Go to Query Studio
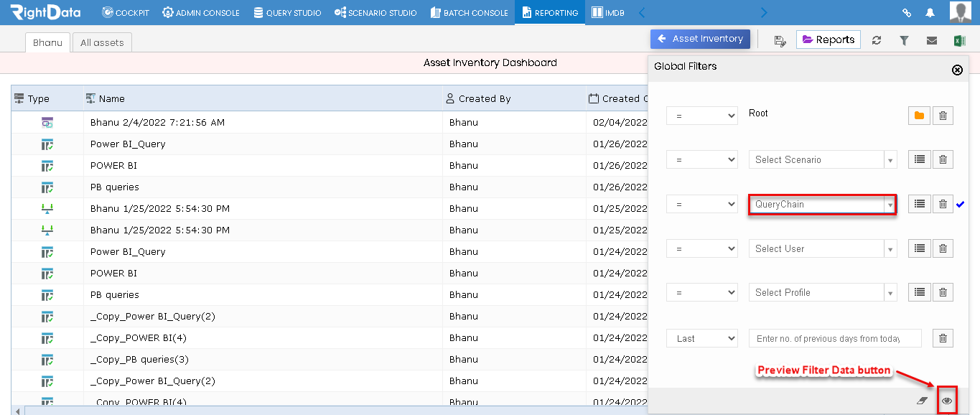The width and height of the screenshot is (980, 415). click(287, 13)
